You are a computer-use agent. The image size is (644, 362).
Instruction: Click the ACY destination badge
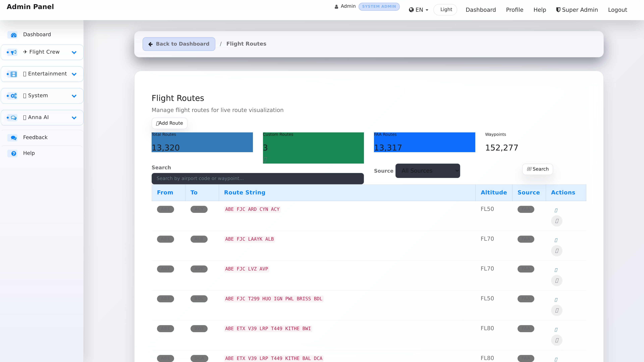199,209
